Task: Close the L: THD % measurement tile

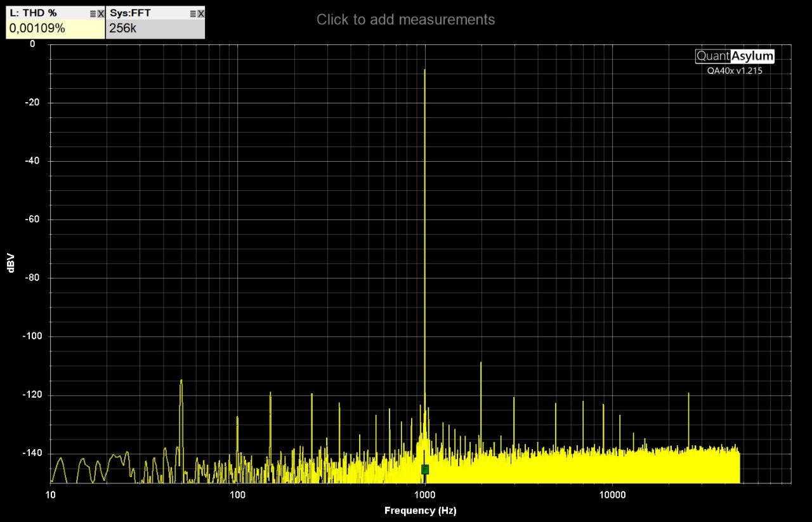Action: pyautogui.click(x=100, y=13)
